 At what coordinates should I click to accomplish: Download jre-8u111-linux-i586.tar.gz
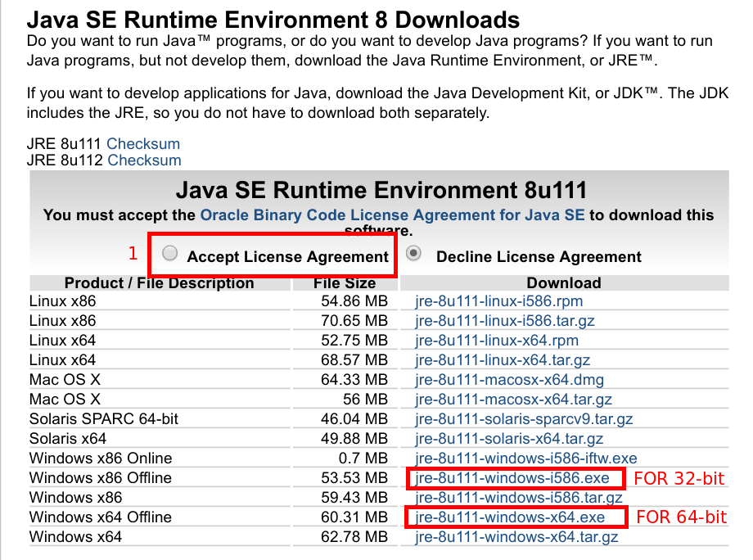tap(505, 321)
